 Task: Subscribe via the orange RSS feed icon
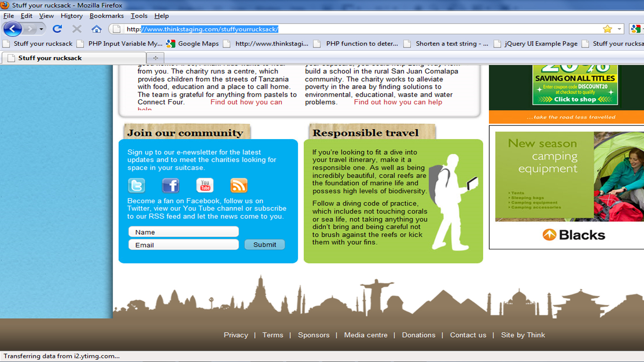pos(239,185)
